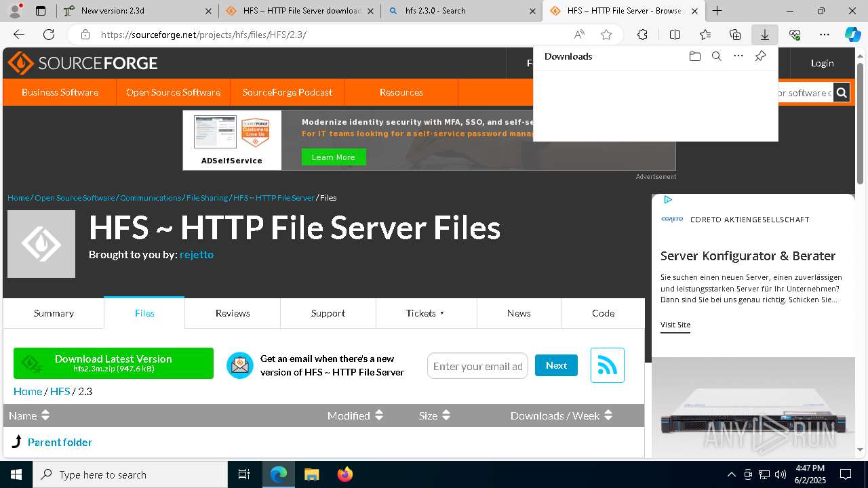Pin the Downloads panel

coord(760,56)
